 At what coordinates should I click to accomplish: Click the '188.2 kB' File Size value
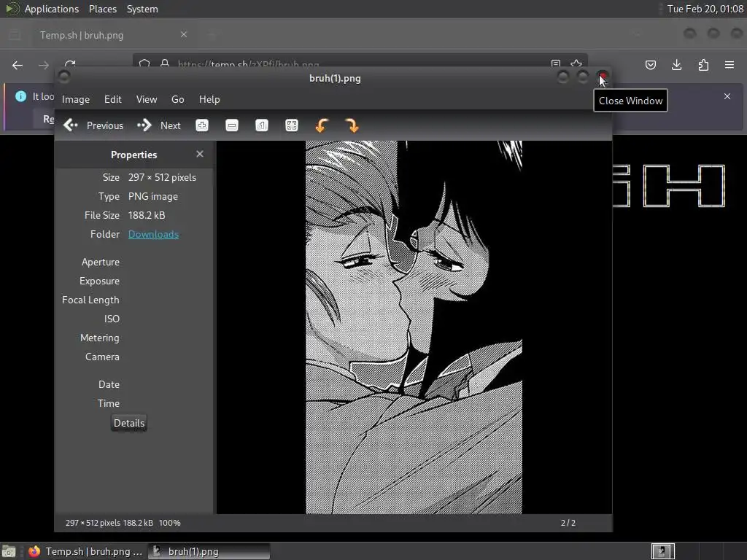147,215
